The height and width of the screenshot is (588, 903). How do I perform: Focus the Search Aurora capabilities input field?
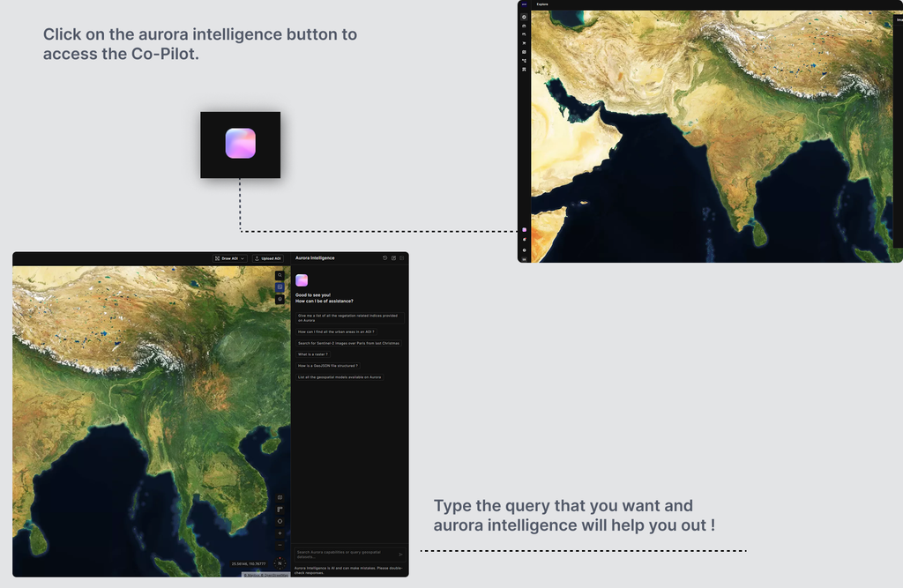click(349, 555)
